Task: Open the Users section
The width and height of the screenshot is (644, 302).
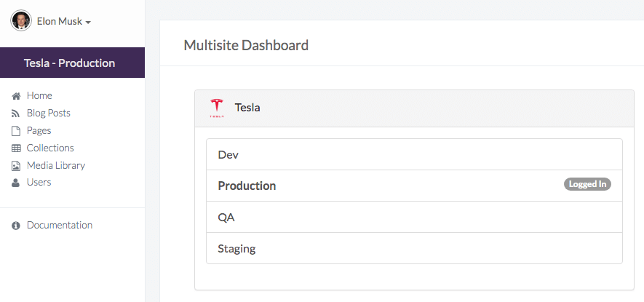Action: [x=39, y=182]
